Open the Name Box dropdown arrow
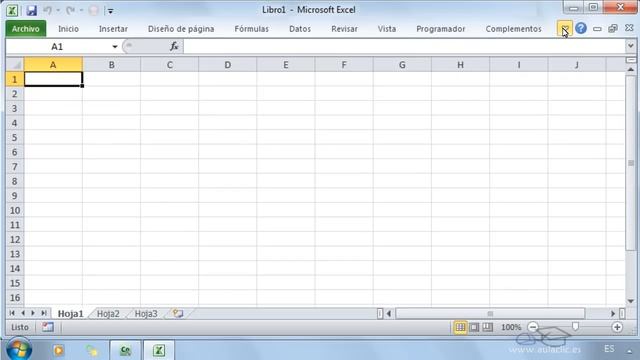 coord(115,47)
